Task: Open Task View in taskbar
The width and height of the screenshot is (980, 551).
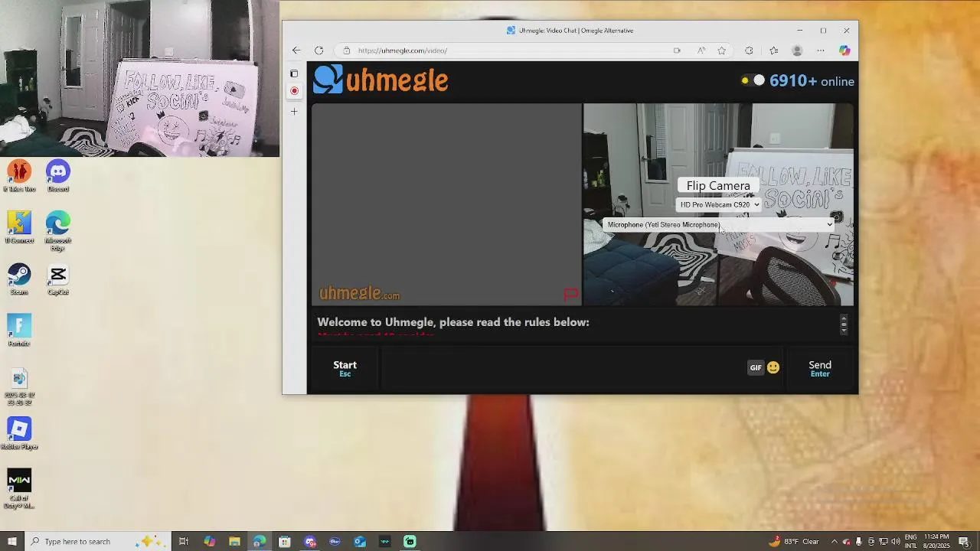Action: (x=184, y=541)
